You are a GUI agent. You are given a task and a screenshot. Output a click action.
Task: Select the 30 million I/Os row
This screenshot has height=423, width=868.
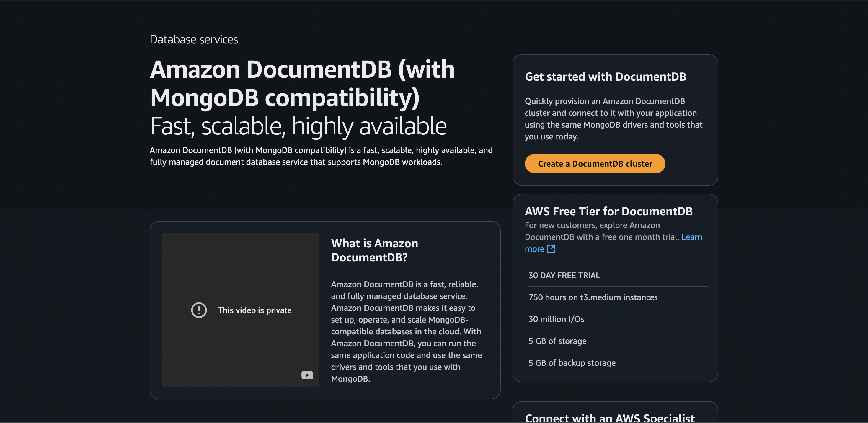pos(556,319)
